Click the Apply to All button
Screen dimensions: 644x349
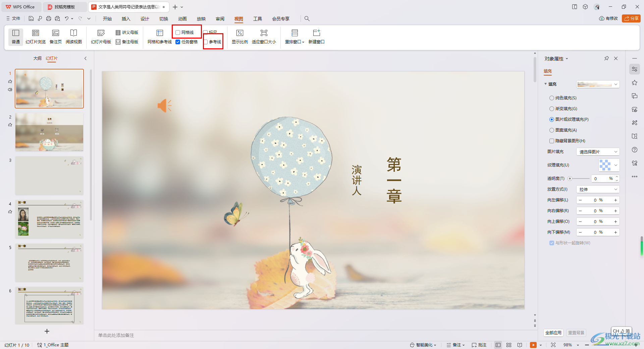pyautogui.click(x=553, y=333)
